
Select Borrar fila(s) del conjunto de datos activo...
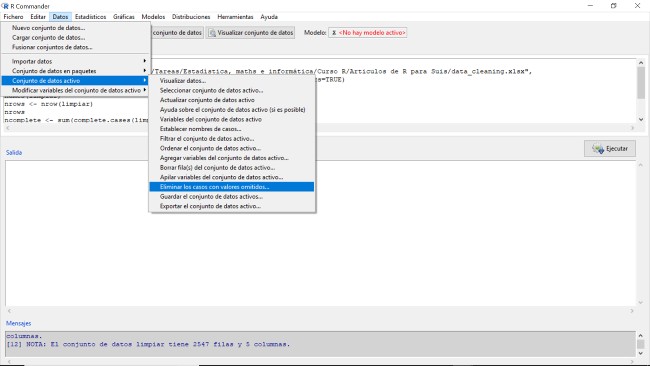point(232,167)
